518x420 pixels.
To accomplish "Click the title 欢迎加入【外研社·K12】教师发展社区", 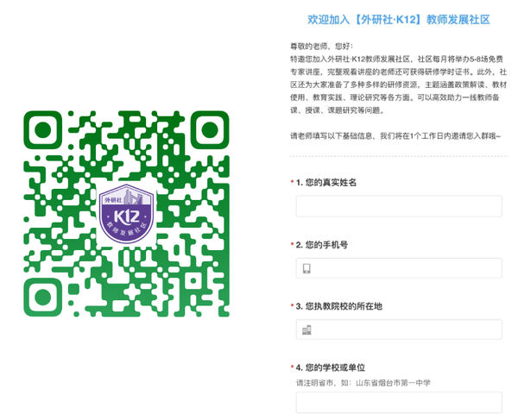I will (x=398, y=20).
